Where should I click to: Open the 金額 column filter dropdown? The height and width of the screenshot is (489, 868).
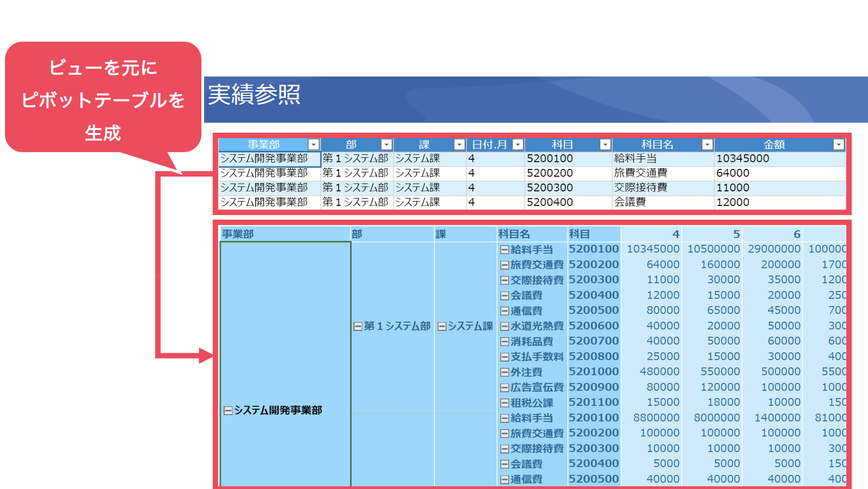pos(838,144)
